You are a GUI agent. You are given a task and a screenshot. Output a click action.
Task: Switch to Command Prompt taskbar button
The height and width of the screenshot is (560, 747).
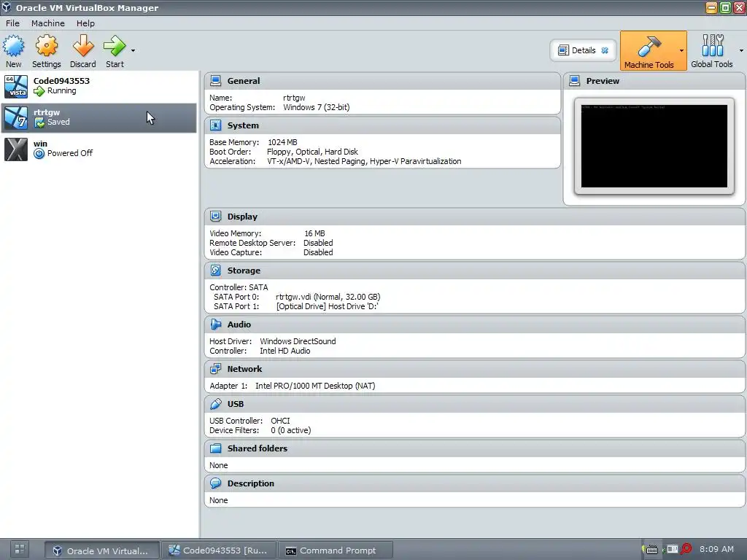[336, 551]
